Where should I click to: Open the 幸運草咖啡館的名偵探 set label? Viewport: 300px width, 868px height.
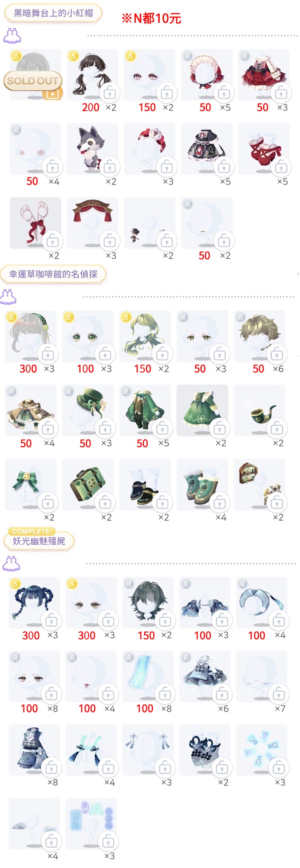point(53,274)
